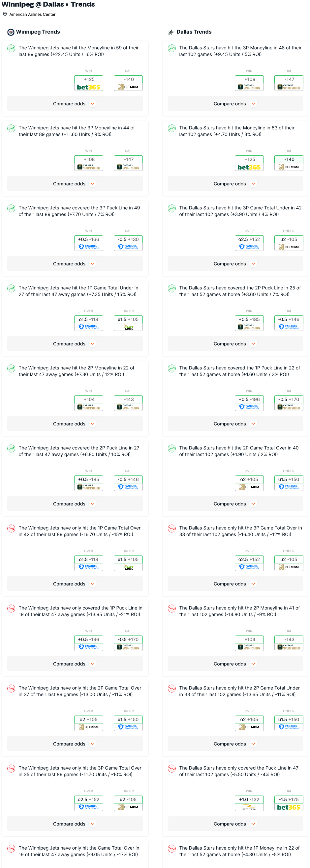Choose the BetRivers +1.0 -132 Winnipeg puck line odds
The width and height of the screenshot is (310, 868).
(x=249, y=803)
